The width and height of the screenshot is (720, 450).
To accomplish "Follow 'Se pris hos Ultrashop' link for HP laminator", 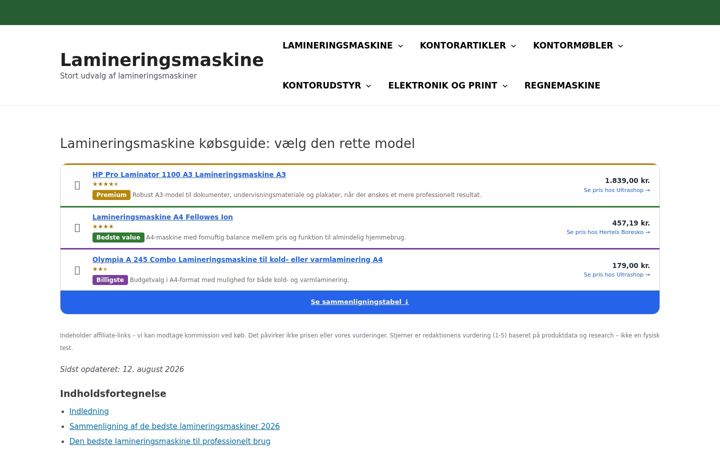I will tap(617, 190).
